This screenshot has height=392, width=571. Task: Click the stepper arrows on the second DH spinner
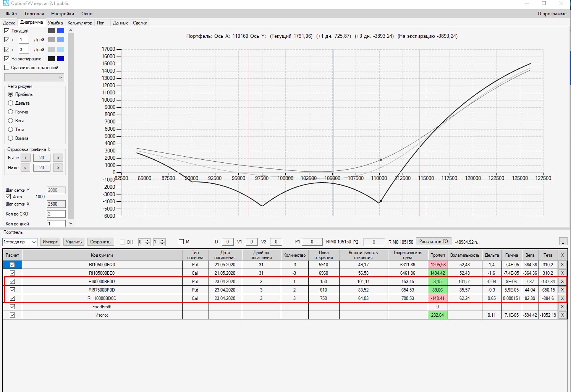click(x=162, y=242)
